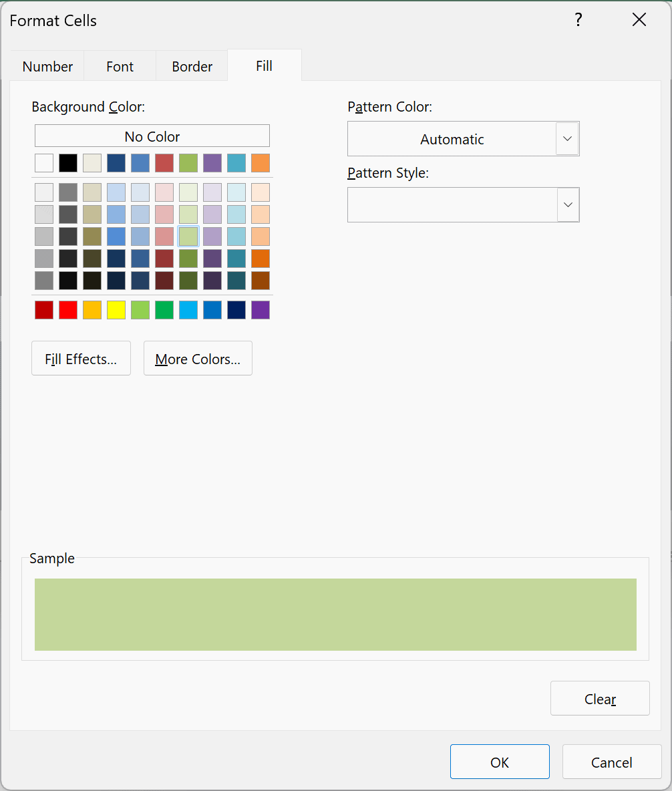Select the bright red standard color swatch
This screenshot has height=791, width=672.
click(68, 310)
